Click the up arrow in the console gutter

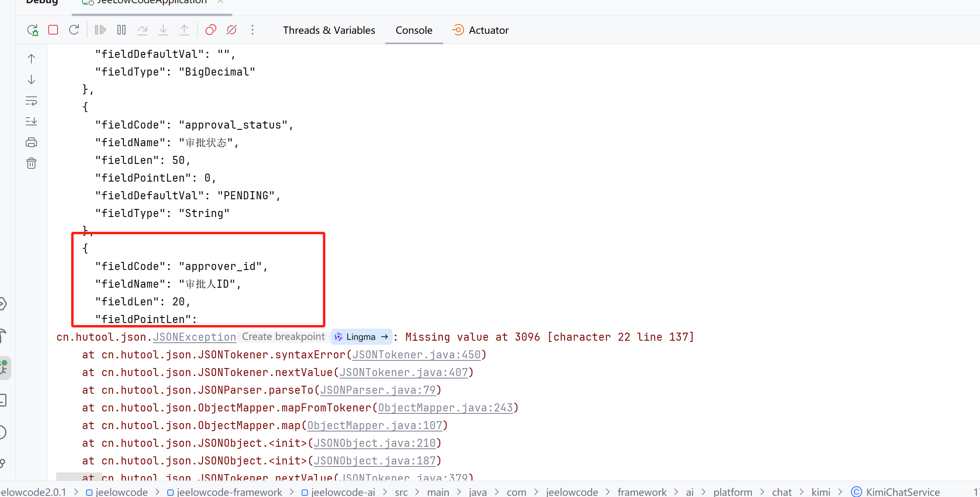[31, 59]
